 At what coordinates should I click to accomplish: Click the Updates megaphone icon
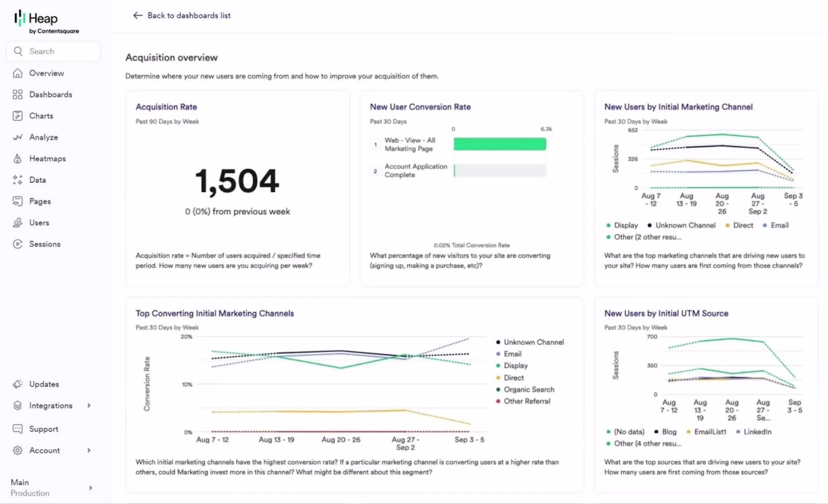(x=17, y=384)
